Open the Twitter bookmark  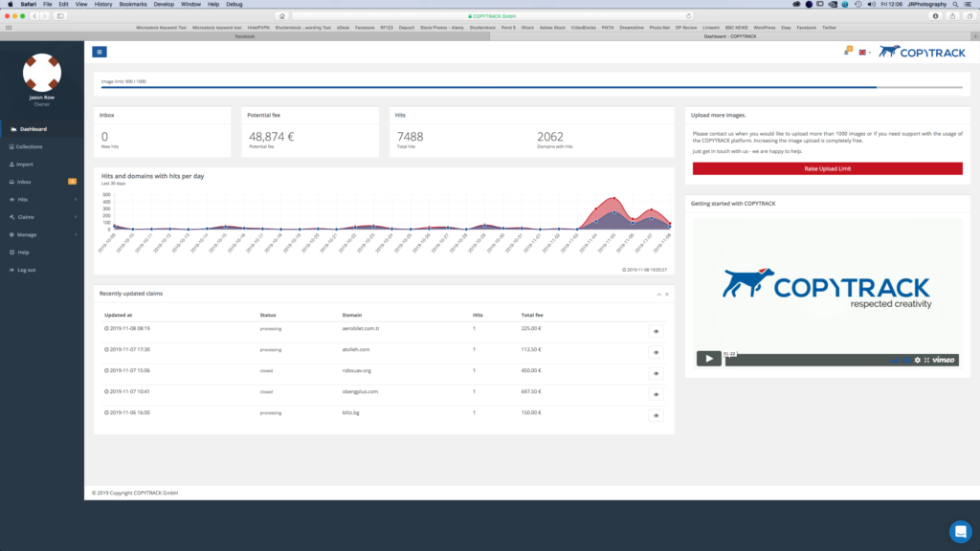[829, 28]
